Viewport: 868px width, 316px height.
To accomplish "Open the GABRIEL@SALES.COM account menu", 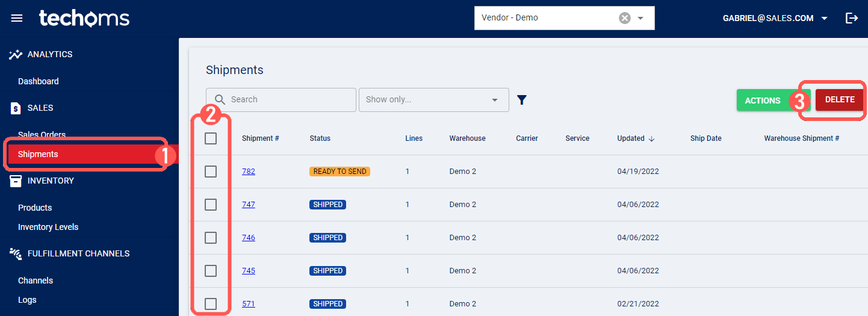I will tap(775, 18).
